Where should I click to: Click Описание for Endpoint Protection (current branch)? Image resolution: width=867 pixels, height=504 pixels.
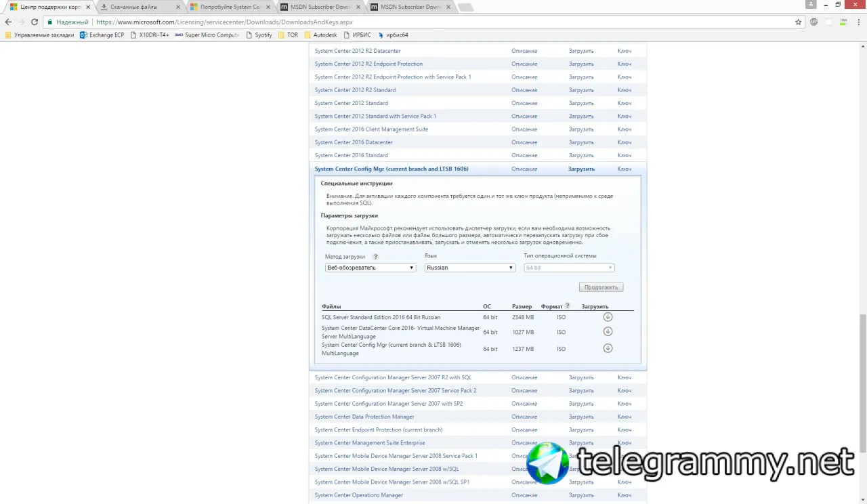pos(524,429)
